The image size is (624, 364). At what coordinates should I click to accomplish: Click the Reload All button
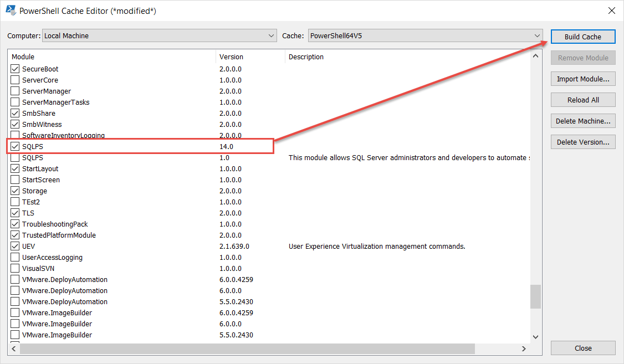coord(583,100)
